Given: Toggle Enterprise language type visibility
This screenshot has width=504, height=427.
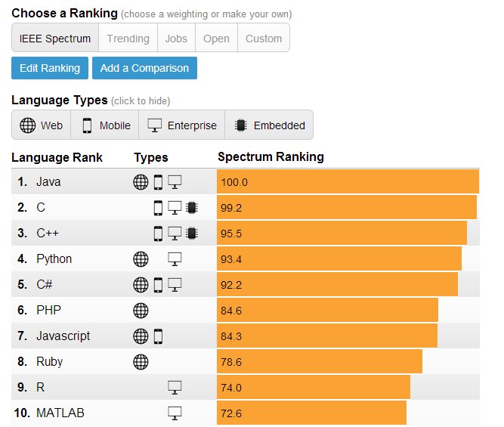Looking at the screenshot, I should click(181, 125).
